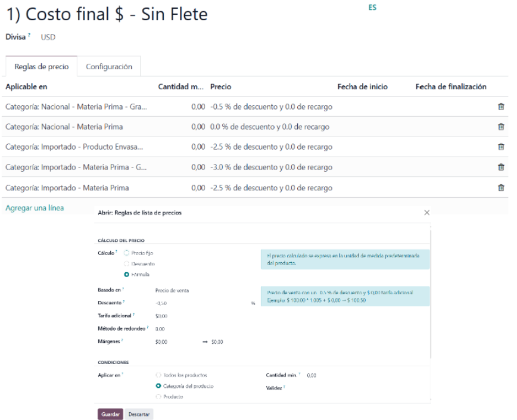Screen dimensions: 517x420
Task: Delete the 0.0 % discount Nacional - Materia Prima rule
Action: 500,127
